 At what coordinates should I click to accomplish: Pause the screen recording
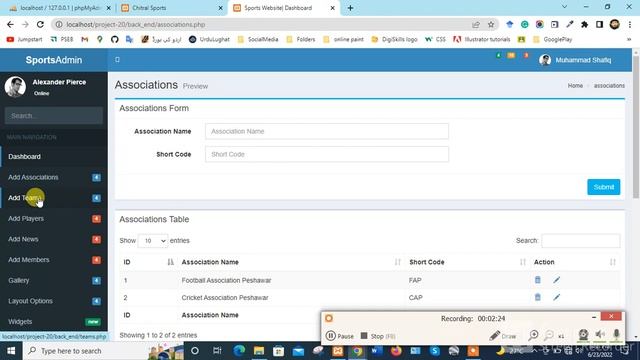click(x=340, y=336)
